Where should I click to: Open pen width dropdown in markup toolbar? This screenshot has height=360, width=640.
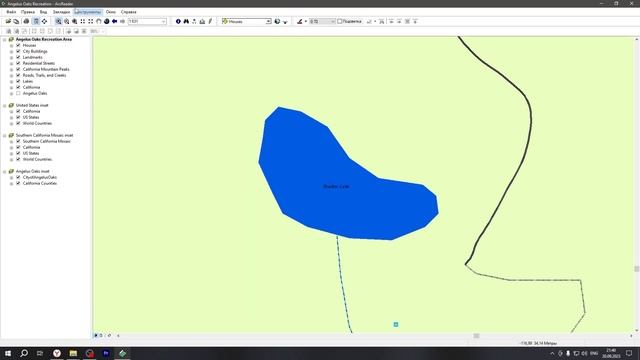[333, 21]
